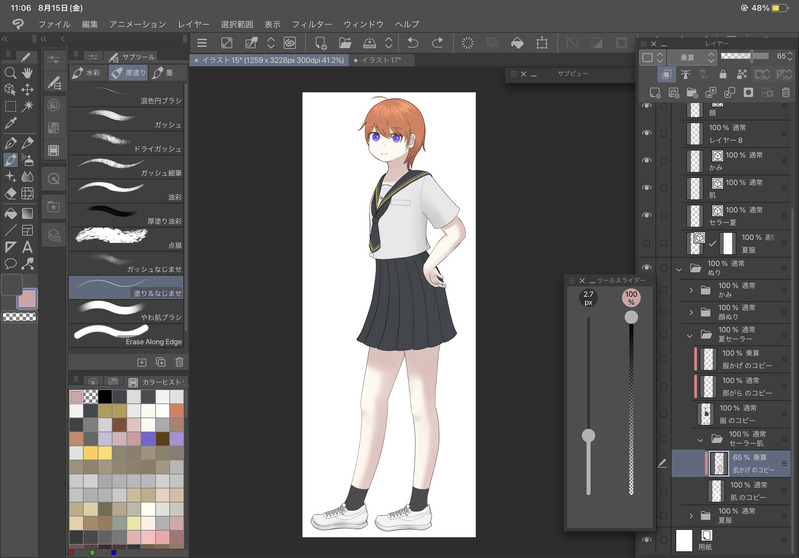
Task: Expand the 顔ぬり layer folder
Action: [x=690, y=313]
